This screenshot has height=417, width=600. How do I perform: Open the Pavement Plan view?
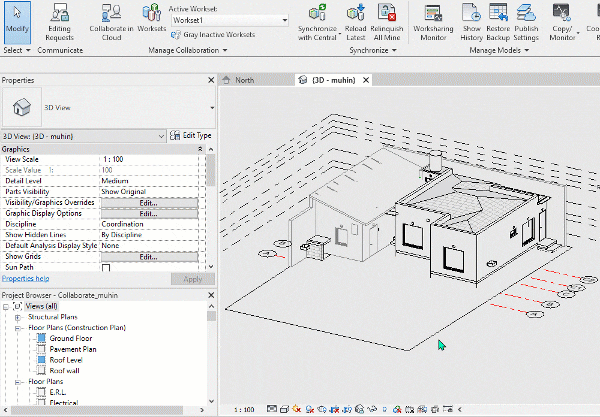coord(73,349)
